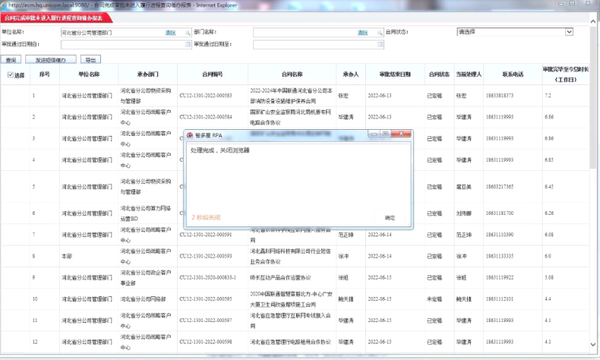Click 清除 link beside 部门名称 field
The height and width of the screenshot is (360, 600).
[362, 33]
